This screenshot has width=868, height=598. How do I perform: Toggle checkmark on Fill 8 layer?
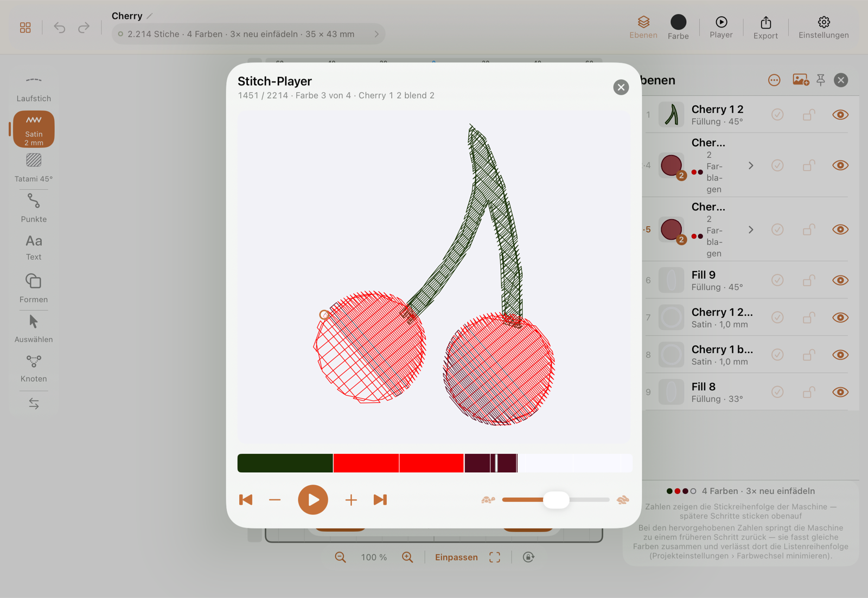(x=777, y=392)
